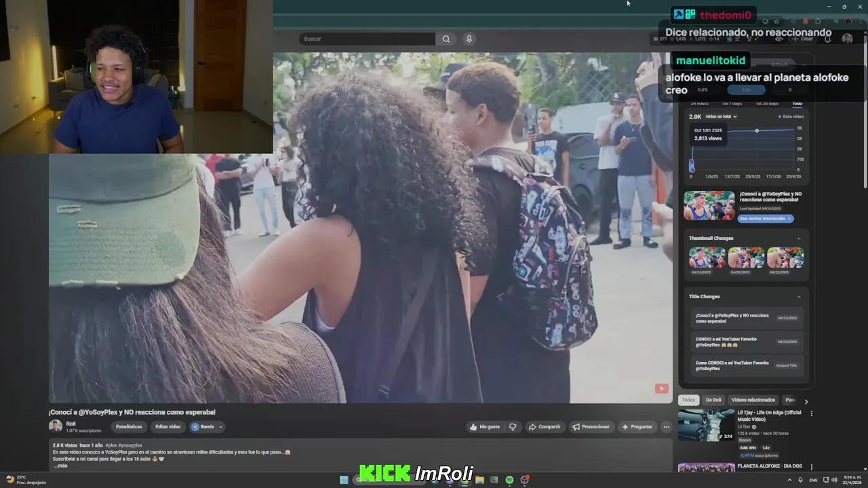Screen dimensions: 868x488
Task: Click into the Buscar search field
Action: point(367,39)
